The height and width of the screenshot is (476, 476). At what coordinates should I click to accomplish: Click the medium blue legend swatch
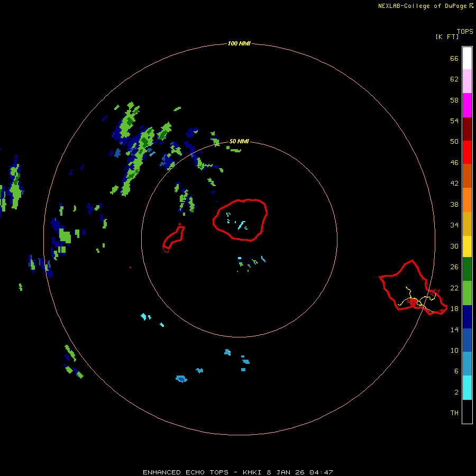467,340
